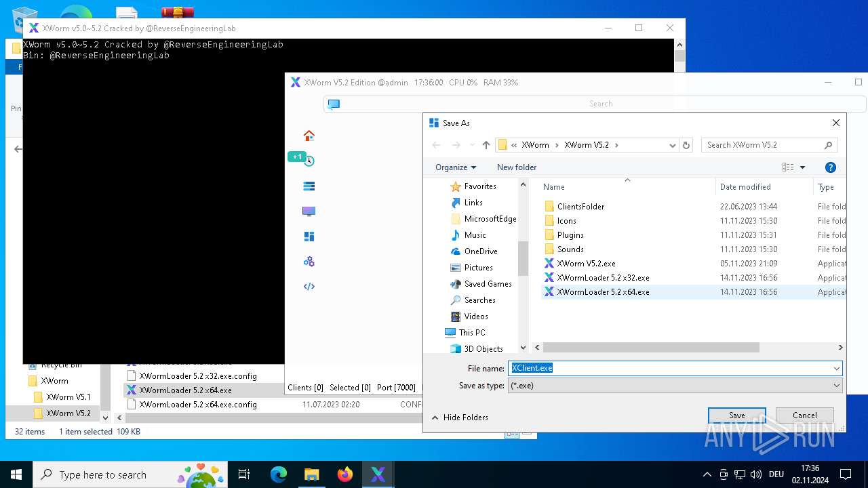Open the Icons folder in file list
868x488 pixels.
point(566,221)
